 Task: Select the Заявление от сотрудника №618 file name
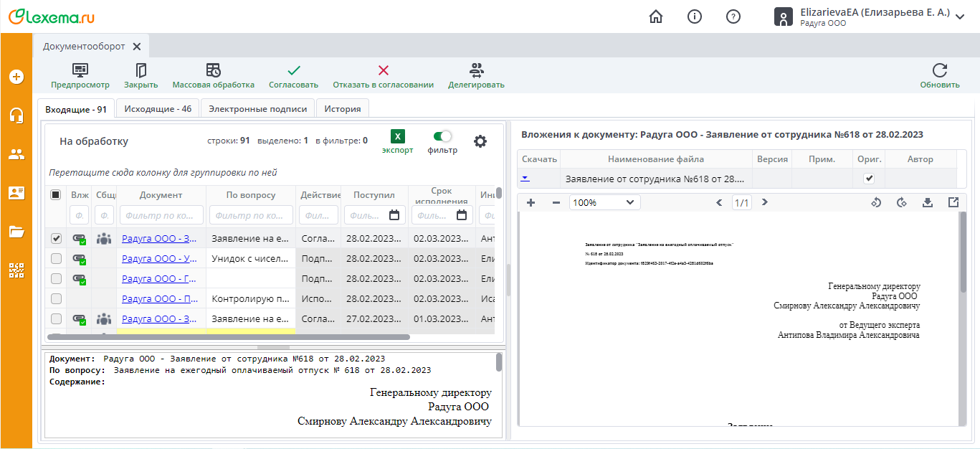pyautogui.click(x=655, y=179)
